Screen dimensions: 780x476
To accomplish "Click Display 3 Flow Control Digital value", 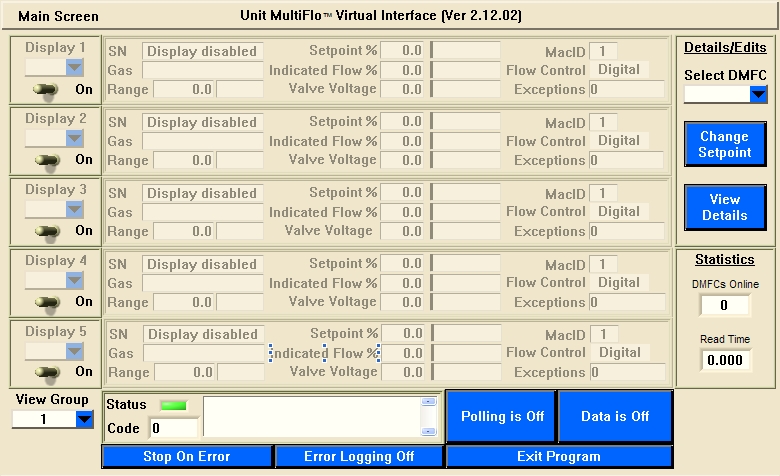I will point(619,212).
